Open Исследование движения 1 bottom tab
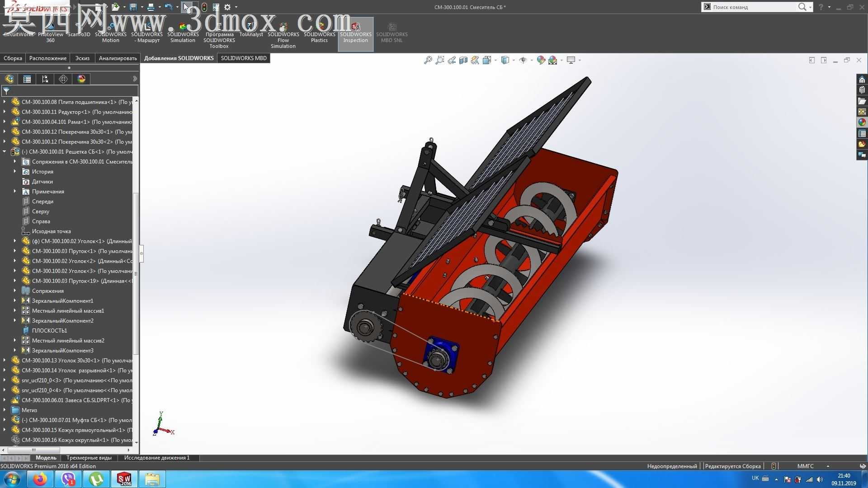 click(x=157, y=458)
